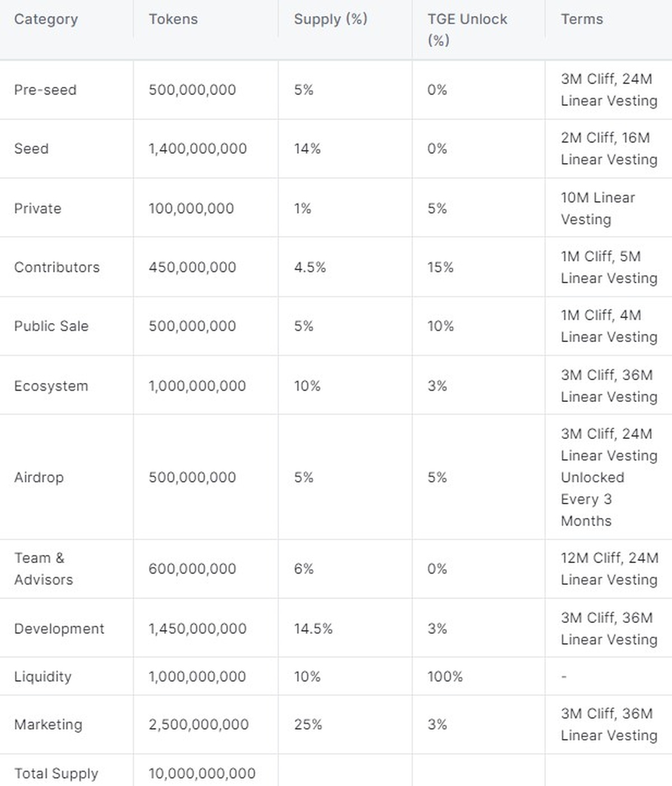Click the Airdrop vesting terms cell
Screen dimensions: 672x786
click(609, 477)
